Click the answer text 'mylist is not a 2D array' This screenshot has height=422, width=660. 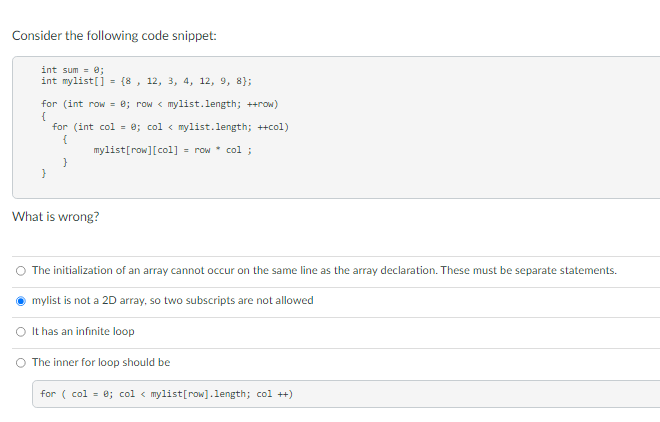(173, 300)
